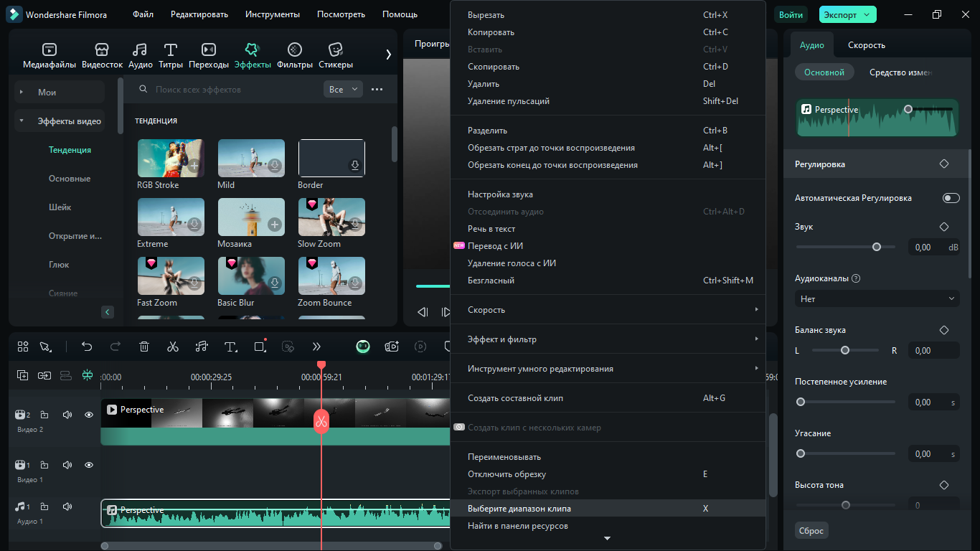
Task: Toggle Автоматическая Регулировка switch
Action: pos(951,198)
